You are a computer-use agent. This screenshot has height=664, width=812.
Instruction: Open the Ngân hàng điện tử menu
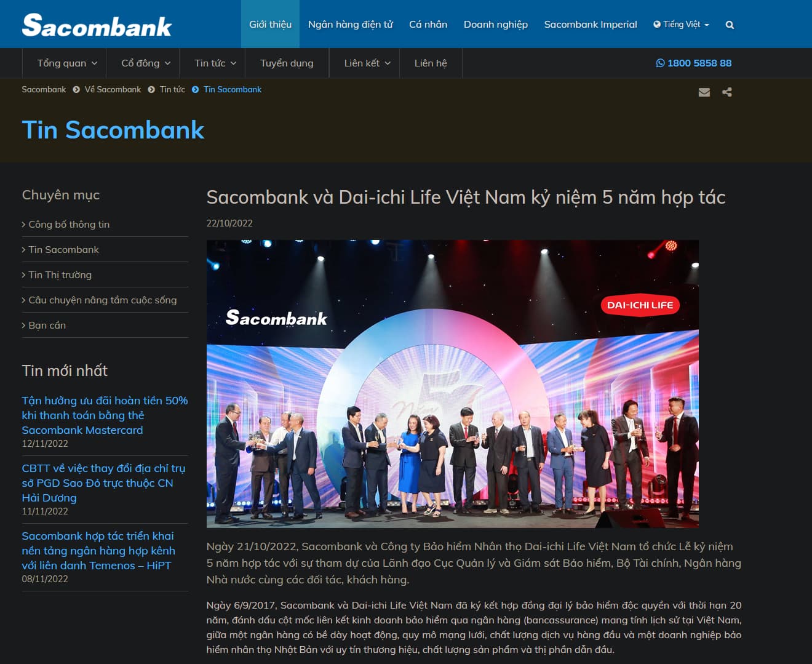(351, 24)
